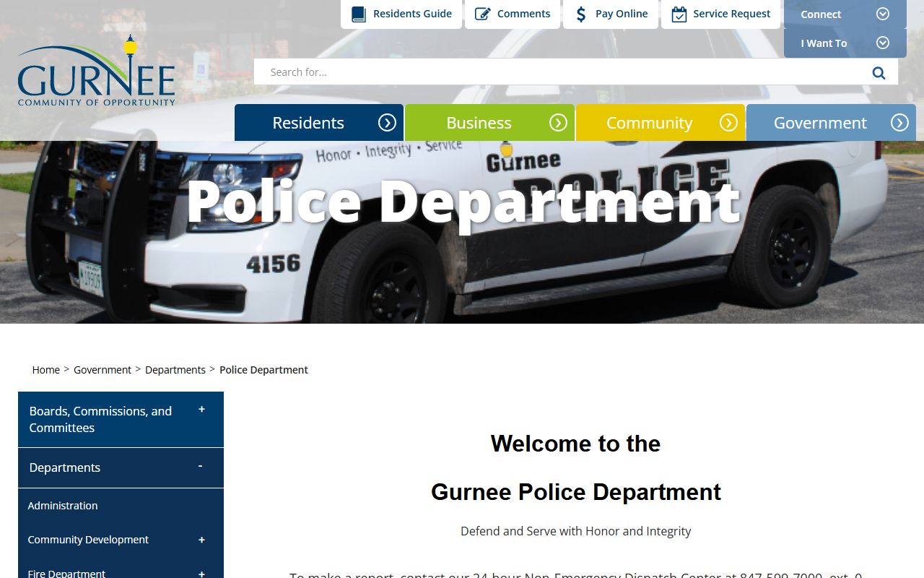The width and height of the screenshot is (924, 578).
Task: Open the Government menu
Action: click(831, 123)
